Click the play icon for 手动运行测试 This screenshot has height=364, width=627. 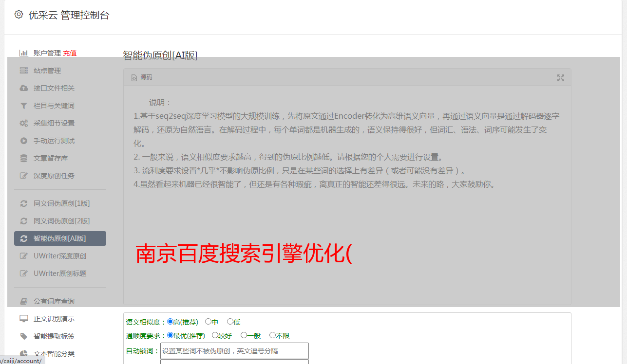[x=23, y=141]
